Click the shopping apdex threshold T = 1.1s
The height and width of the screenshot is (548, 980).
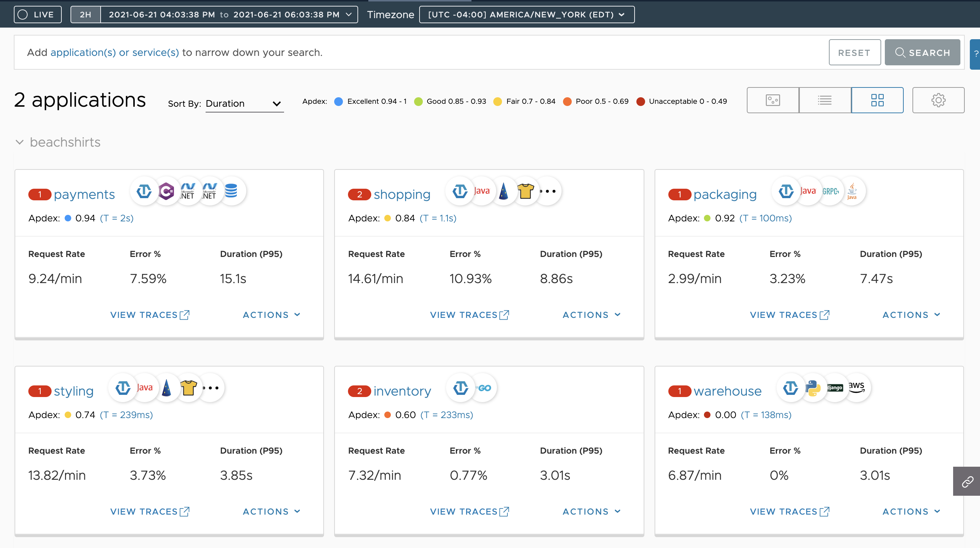coord(438,218)
